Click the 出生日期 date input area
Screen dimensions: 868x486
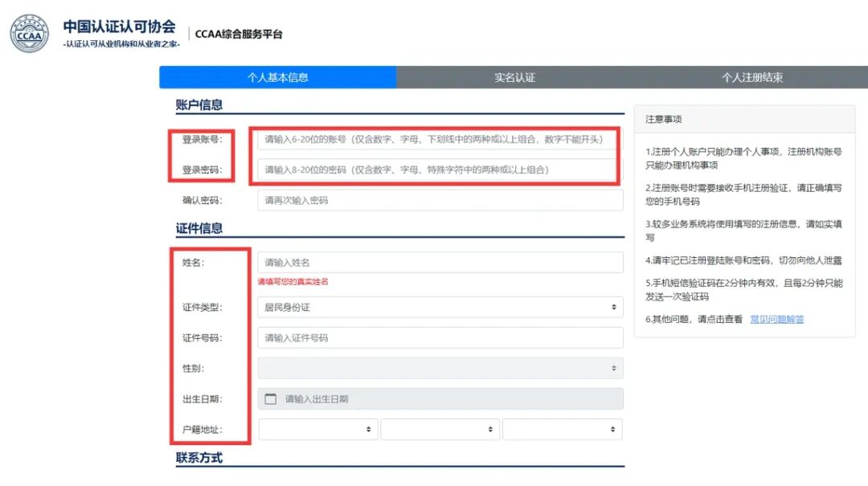[x=402, y=398]
